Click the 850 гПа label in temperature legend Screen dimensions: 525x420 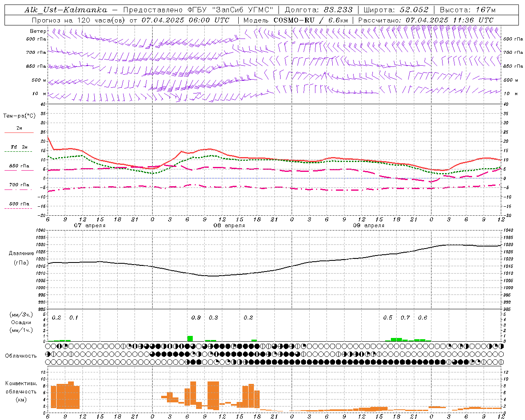point(19,166)
